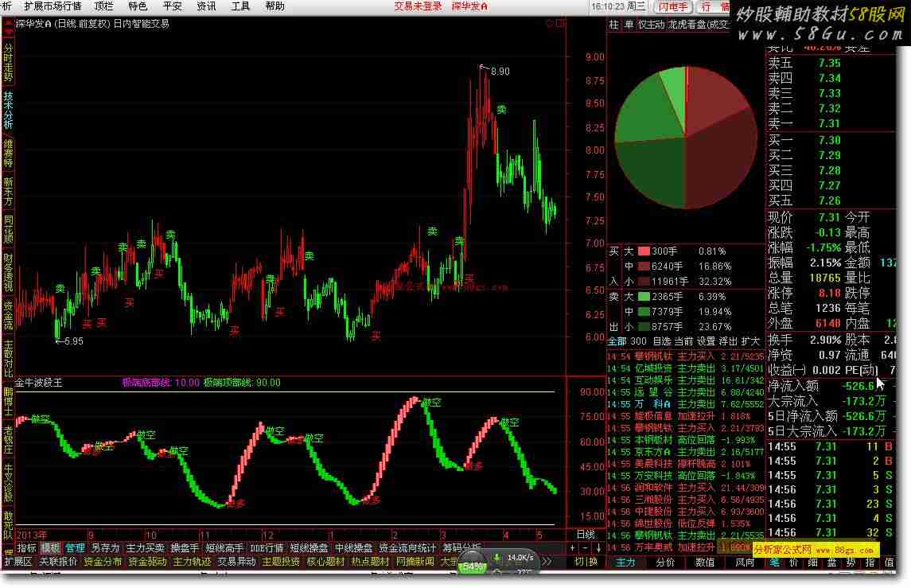Select the 指标 tab below the chart
The height and width of the screenshot is (588, 911).
(x=26, y=548)
